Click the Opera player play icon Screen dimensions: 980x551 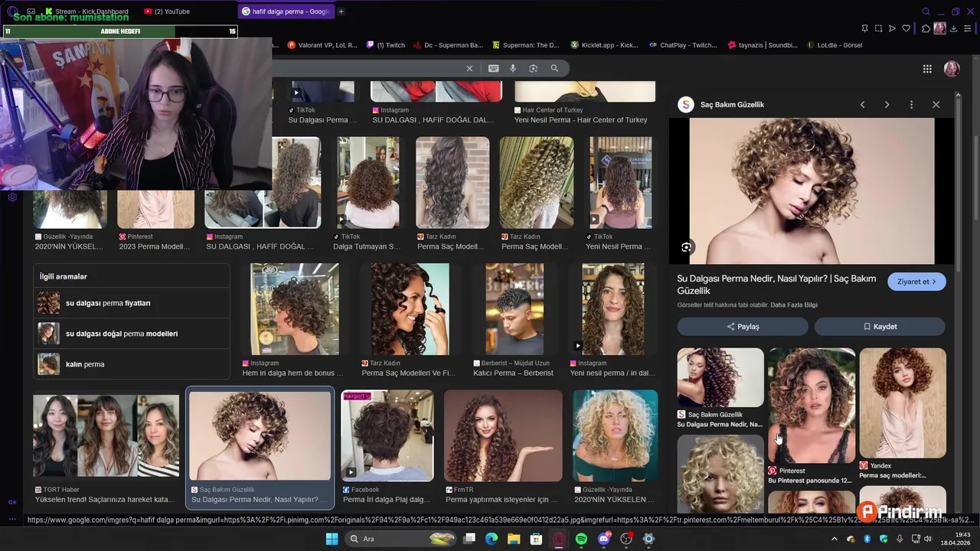click(892, 28)
